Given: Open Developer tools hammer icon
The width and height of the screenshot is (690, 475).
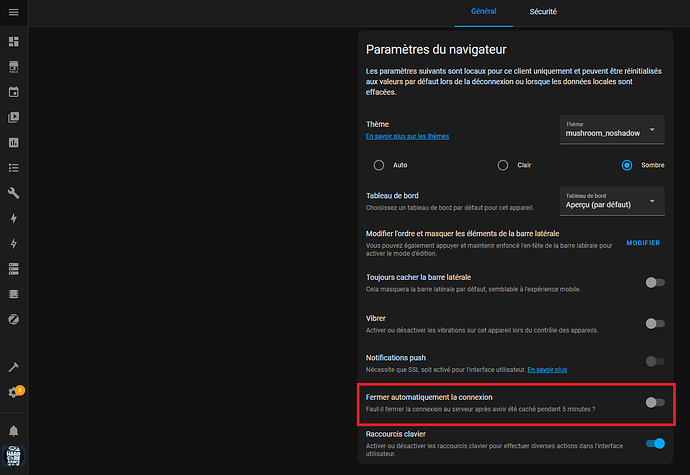Looking at the screenshot, I should click(14, 367).
